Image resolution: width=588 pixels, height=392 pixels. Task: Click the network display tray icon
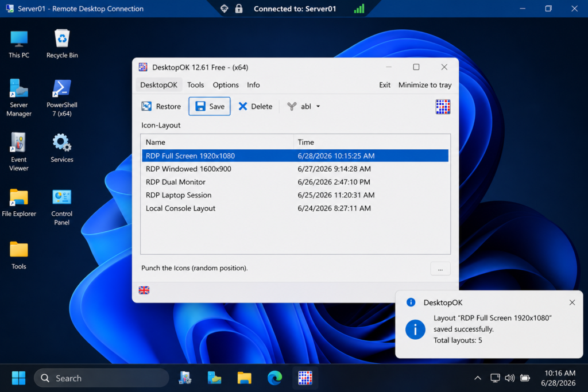(495, 378)
